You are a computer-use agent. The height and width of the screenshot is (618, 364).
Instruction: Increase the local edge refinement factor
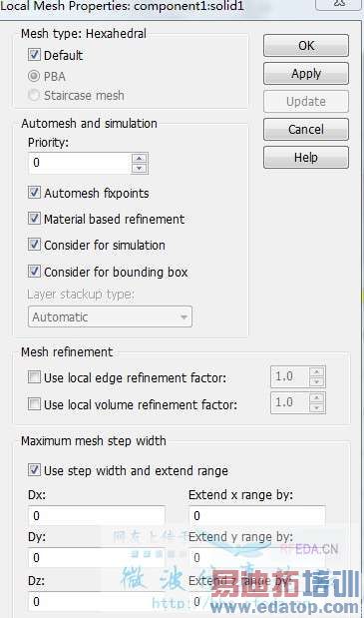[317, 372]
